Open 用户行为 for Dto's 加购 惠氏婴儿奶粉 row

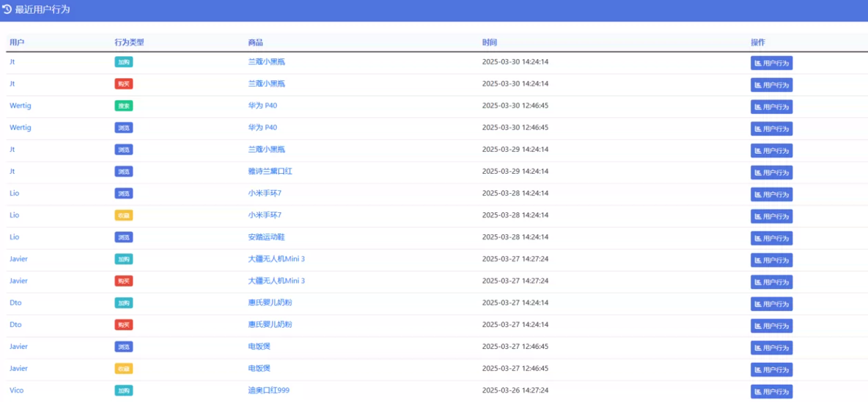coord(771,304)
